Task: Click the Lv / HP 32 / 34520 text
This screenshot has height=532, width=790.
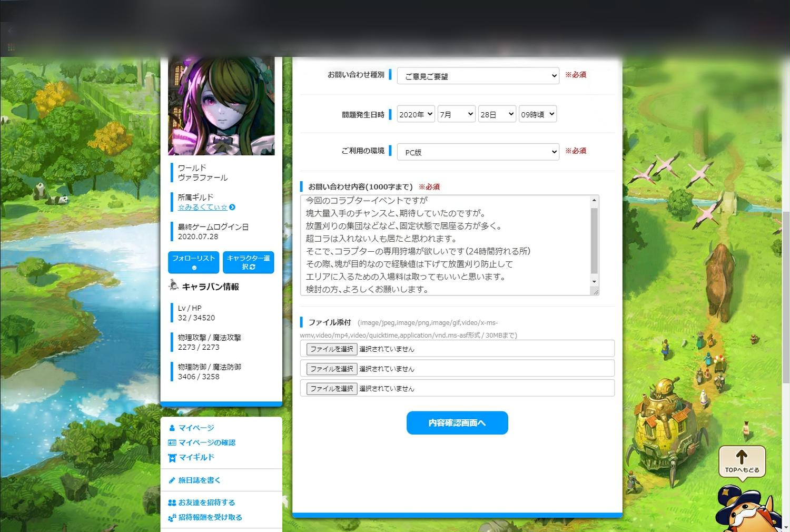Action: [196, 313]
